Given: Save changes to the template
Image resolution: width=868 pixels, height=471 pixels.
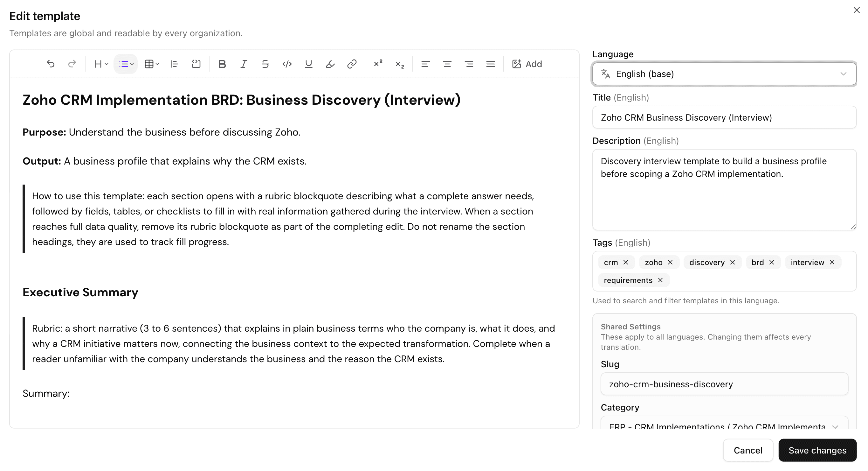Looking at the screenshot, I should (x=817, y=450).
